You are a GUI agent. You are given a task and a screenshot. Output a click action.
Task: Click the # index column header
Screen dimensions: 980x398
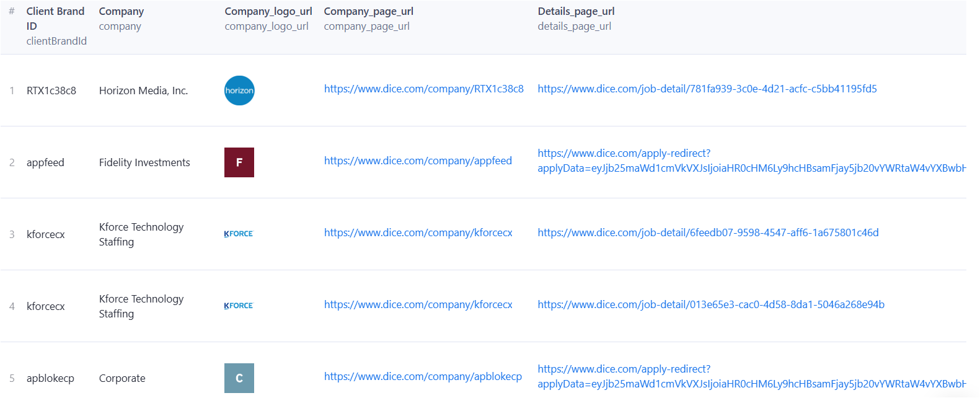tap(11, 11)
